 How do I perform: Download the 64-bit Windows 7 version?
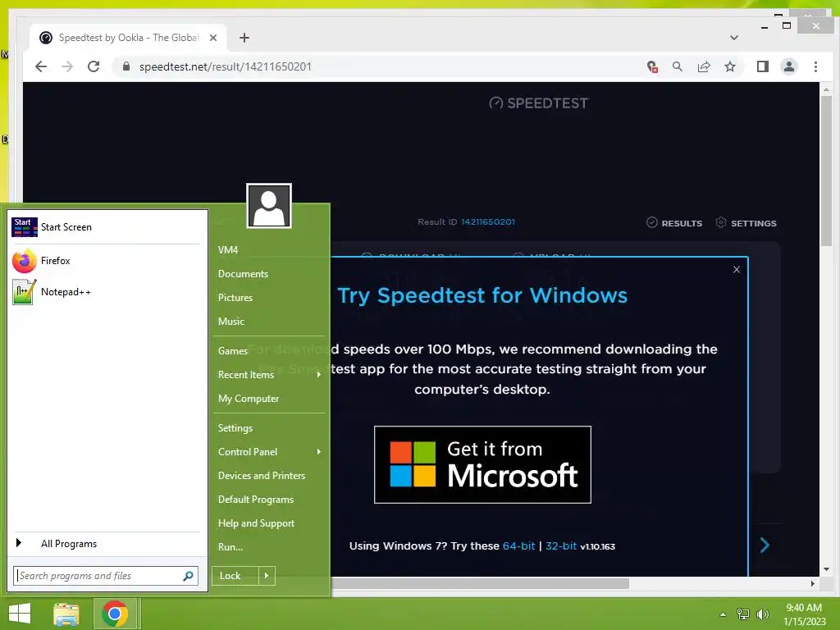518,546
